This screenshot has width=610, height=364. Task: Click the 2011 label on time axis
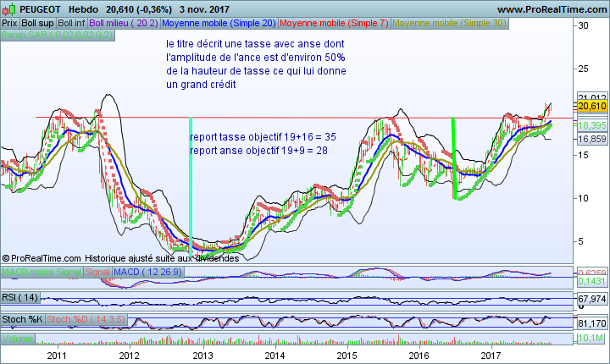pyautogui.click(x=57, y=356)
